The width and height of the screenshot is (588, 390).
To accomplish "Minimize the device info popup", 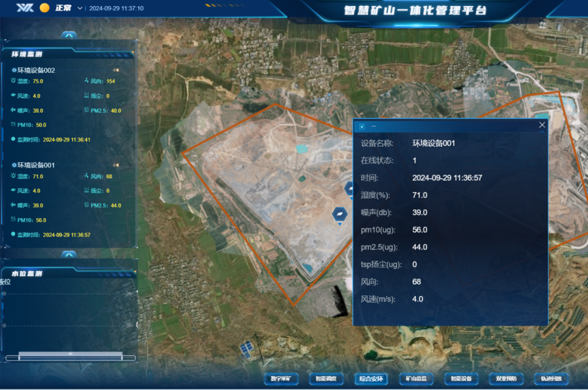I will pos(374,126).
